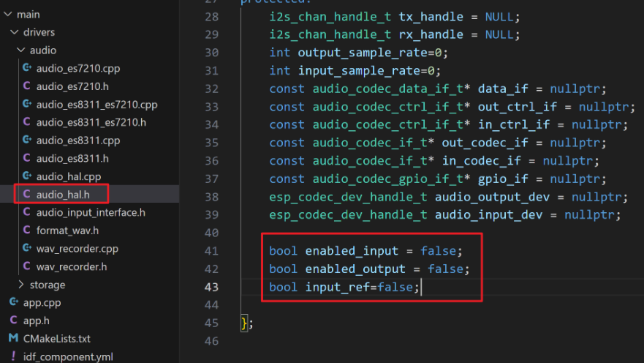Click line number 43 in gutter
The image size is (644, 363).
[x=211, y=287]
